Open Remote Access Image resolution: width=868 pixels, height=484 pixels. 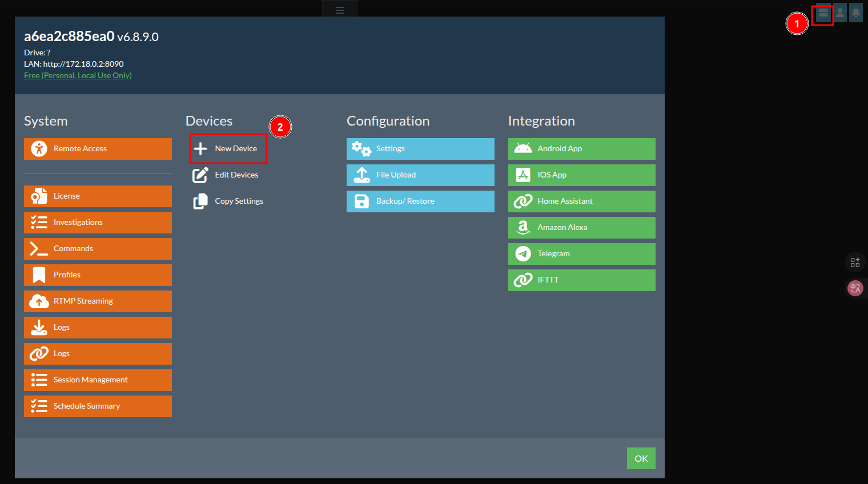(98, 149)
